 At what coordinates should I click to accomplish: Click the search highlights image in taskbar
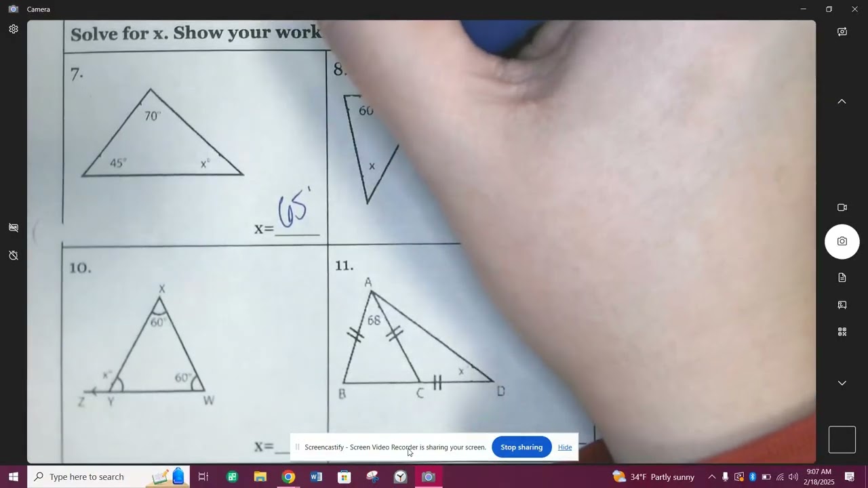pos(170,477)
